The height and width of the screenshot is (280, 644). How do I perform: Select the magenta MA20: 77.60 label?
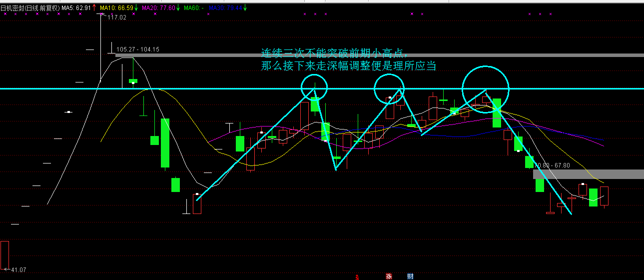158,7
